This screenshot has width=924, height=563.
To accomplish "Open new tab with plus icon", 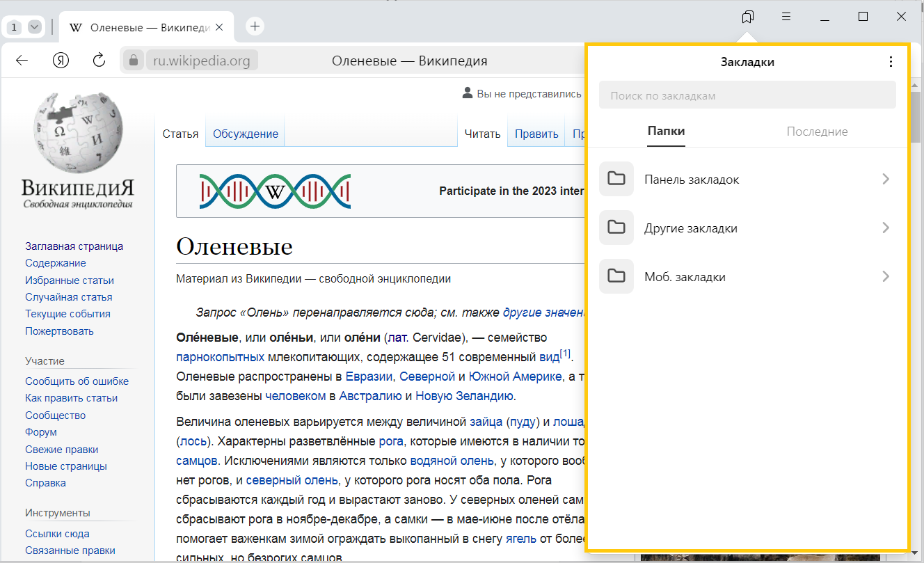I will point(255,26).
